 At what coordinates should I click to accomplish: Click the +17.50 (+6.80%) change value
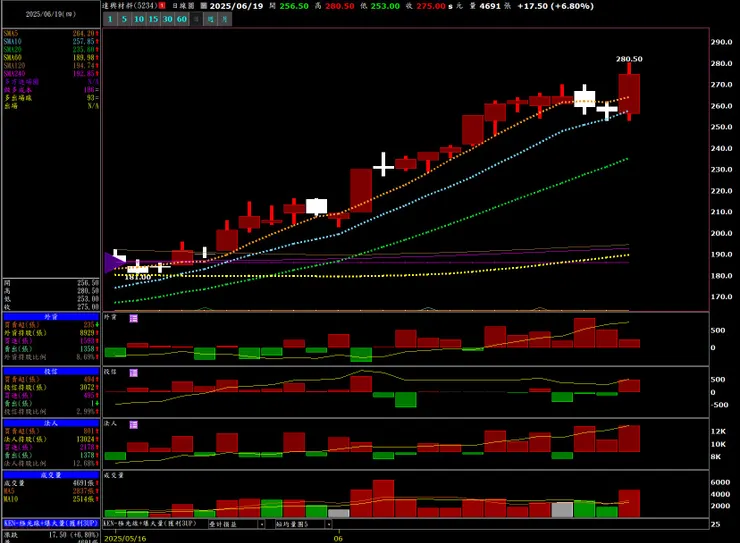click(555, 6)
